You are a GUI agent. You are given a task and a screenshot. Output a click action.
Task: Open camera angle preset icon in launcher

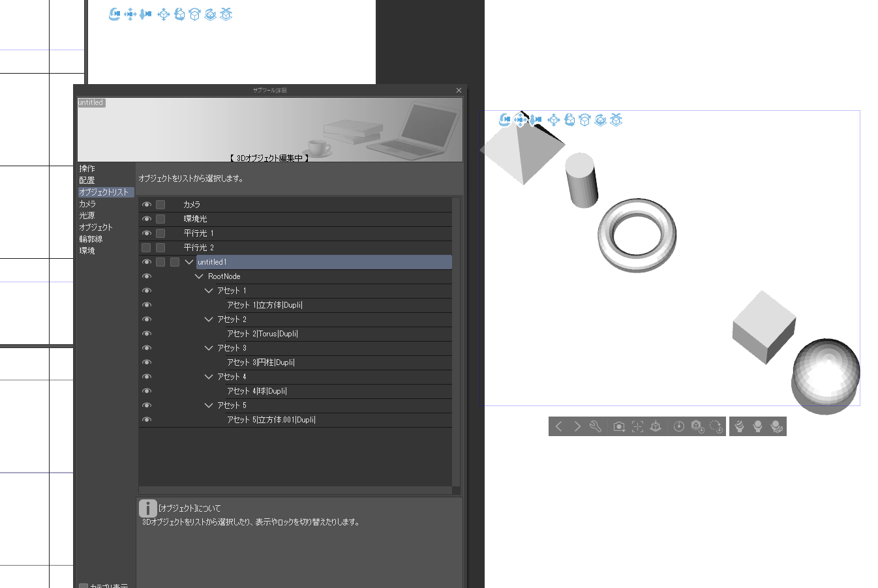(x=619, y=426)
